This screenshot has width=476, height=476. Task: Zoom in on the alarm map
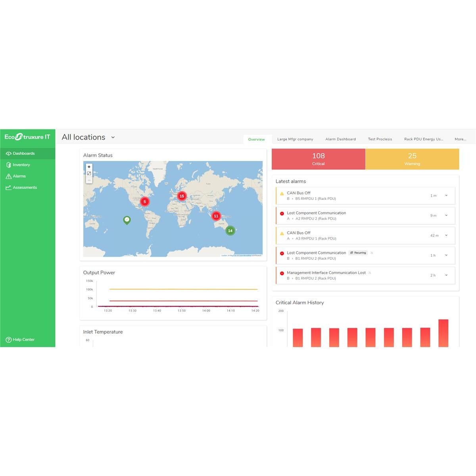tap(89, 167)
